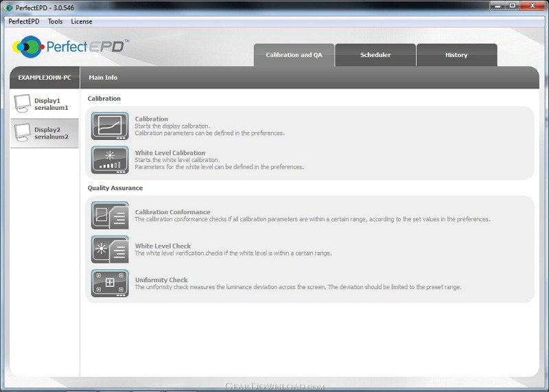The height and width of the screenshot is (392, 549).
Task: Click the 'Starts the white level calibration.' text
Action: pos(177,160)
